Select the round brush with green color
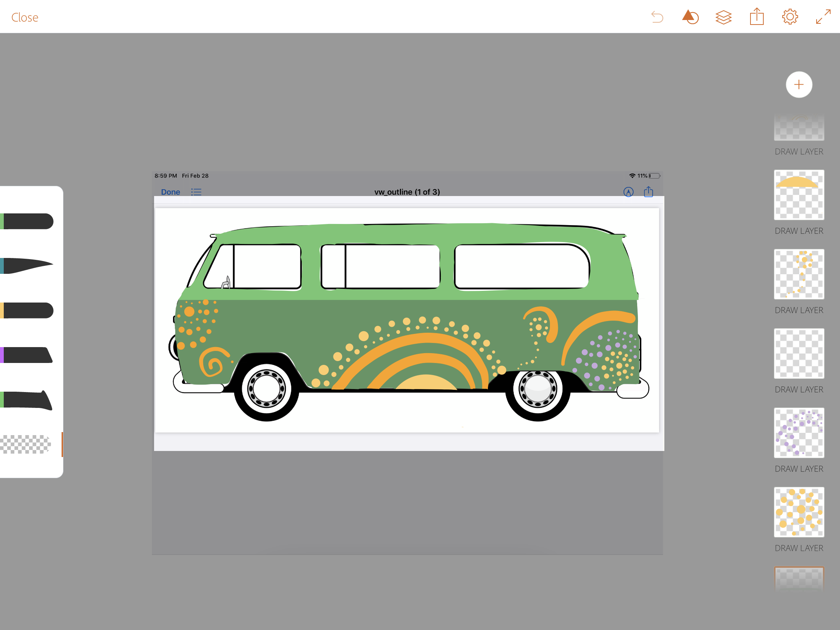Image resolution: width=840 pixels, height=630 pixels. pyautogui.click(x=26, y=221)
